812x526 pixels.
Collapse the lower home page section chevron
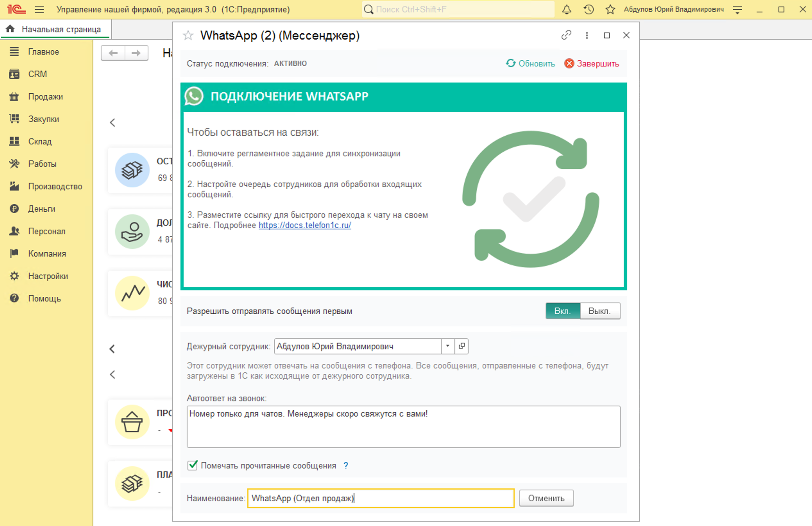pos(113,374)
